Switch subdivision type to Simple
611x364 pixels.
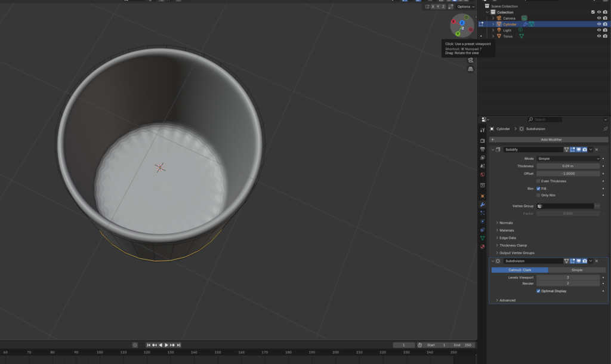pos(576,270)
